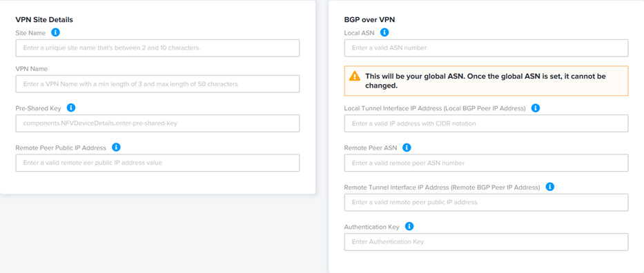The image size is (644, 273).
Task: Click the orange warning triangle icon
Action: pyautogui.click(x=355, y=77)
